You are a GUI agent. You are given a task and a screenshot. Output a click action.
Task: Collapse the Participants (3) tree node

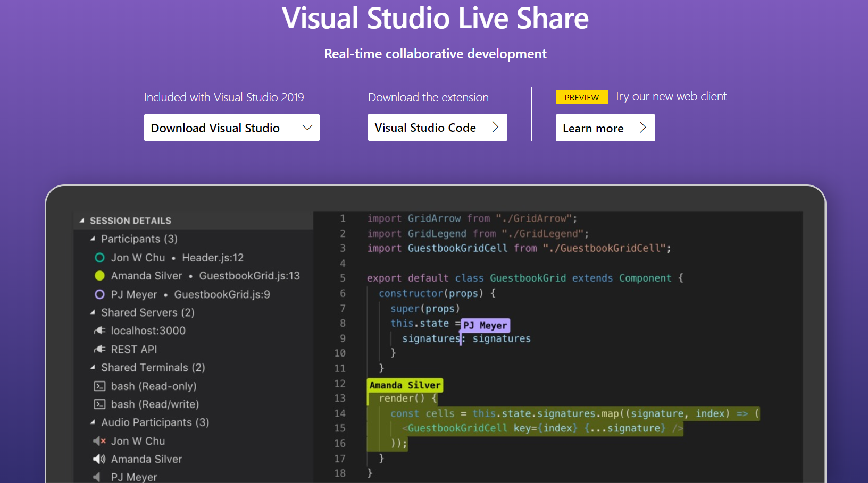93,239
